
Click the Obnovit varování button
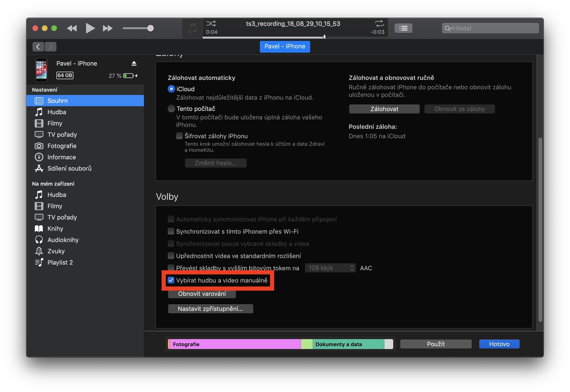point(202,294)
